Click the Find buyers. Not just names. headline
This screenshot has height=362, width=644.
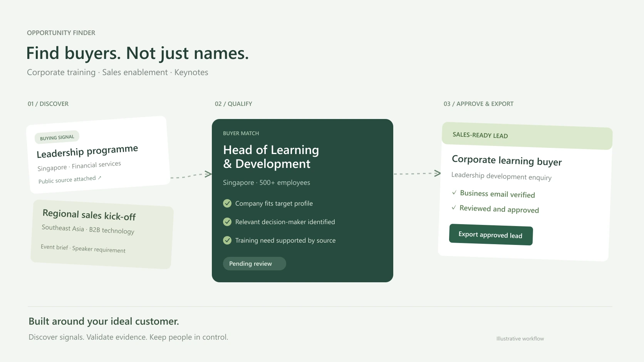click(138, 54)
